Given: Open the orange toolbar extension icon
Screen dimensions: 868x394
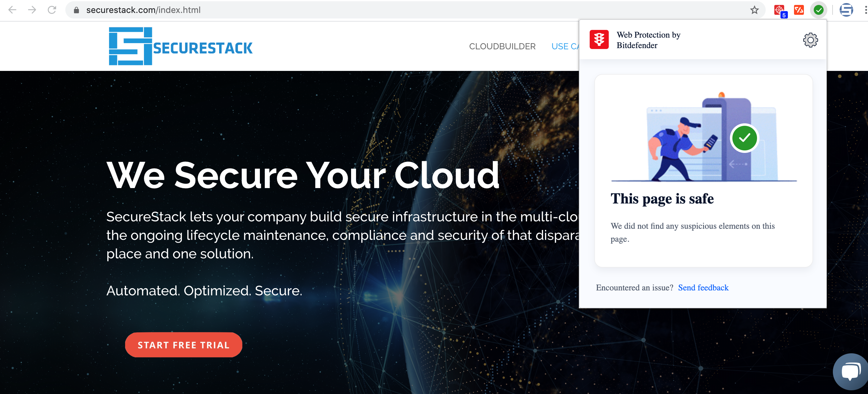Looking at the screenshot, I should click(799, 10).
